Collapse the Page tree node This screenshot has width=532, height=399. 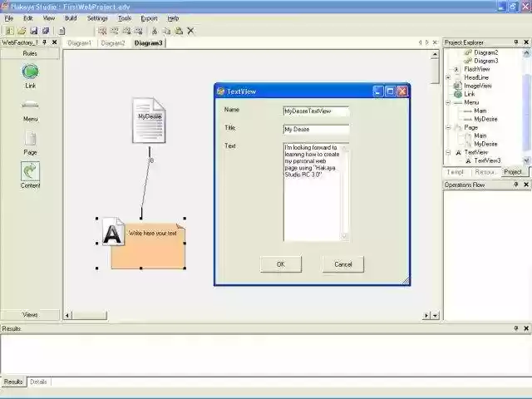click(448, 127)
